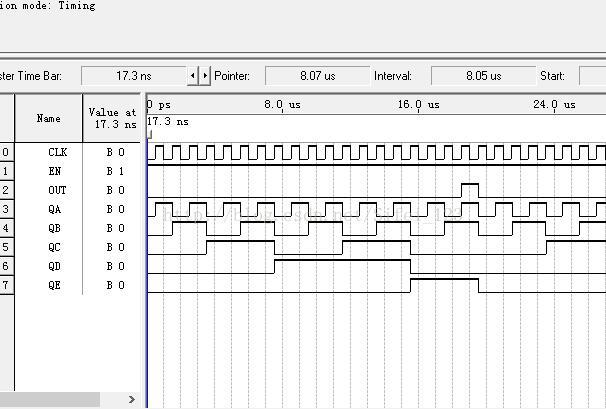Select the QC signal name
The image size is (606, 409).
[x=54, y=247]
